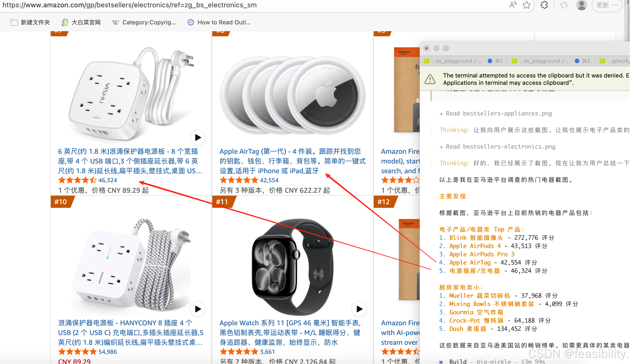Open the How to Read Outl... bookmark

(x=219, y=22)
